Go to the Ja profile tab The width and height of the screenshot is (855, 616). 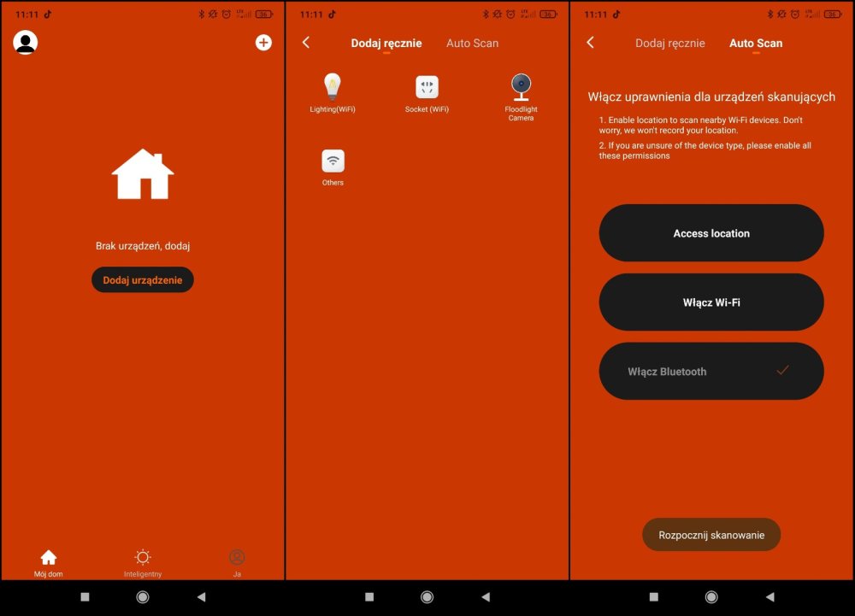[x=237, y=558]
